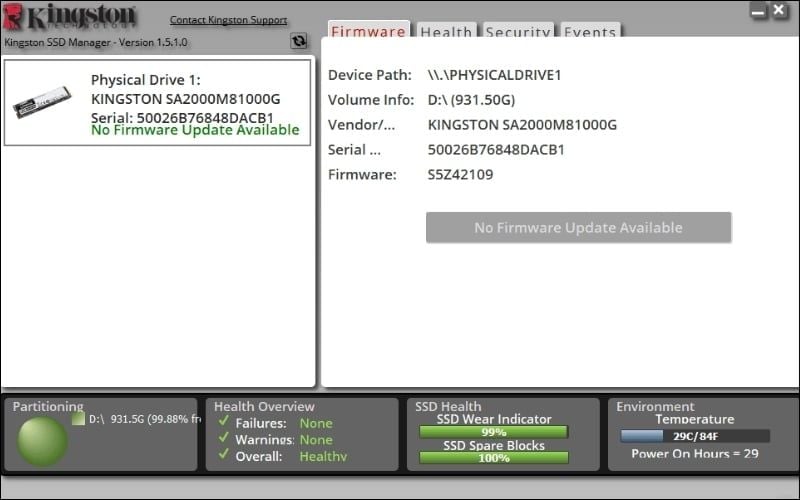Click the Firmware version S5Z42109
The height and width of the screenshot is (500, 800).
coord(460,174)
